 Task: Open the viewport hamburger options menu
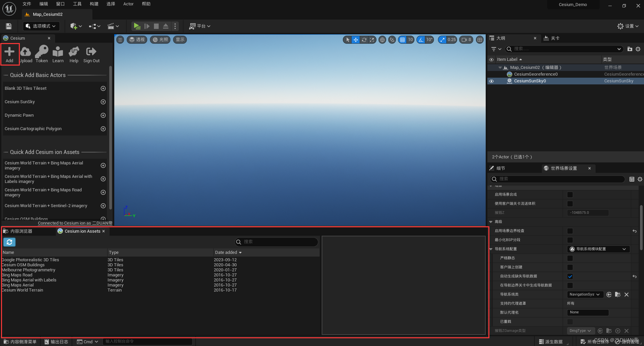pyautogui.click(x=120, y=40)
